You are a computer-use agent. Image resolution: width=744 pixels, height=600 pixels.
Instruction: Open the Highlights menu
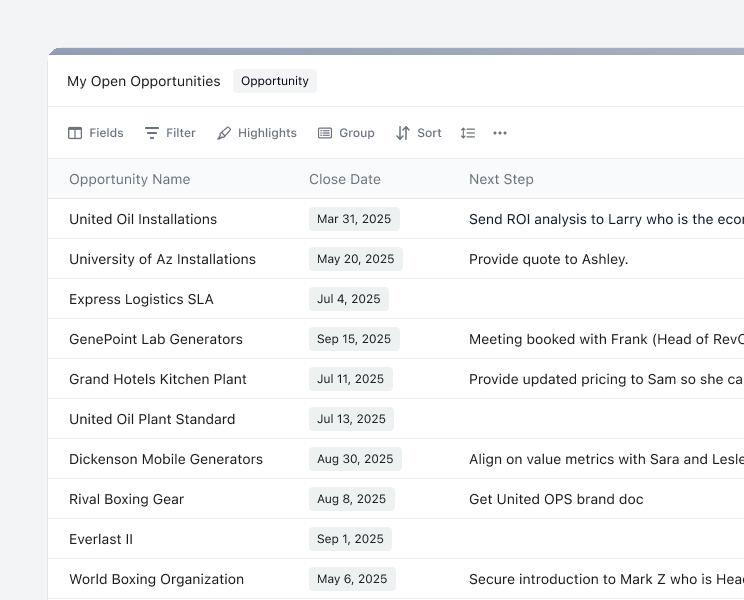[257, 133]
